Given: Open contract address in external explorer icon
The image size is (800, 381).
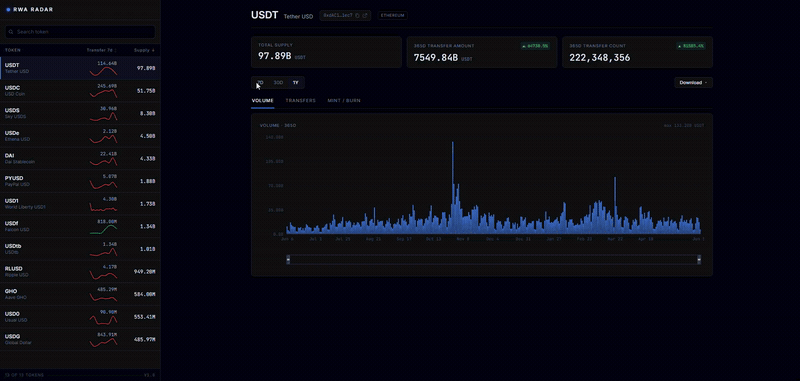Looking at the screenshot, I should point(365,16).
